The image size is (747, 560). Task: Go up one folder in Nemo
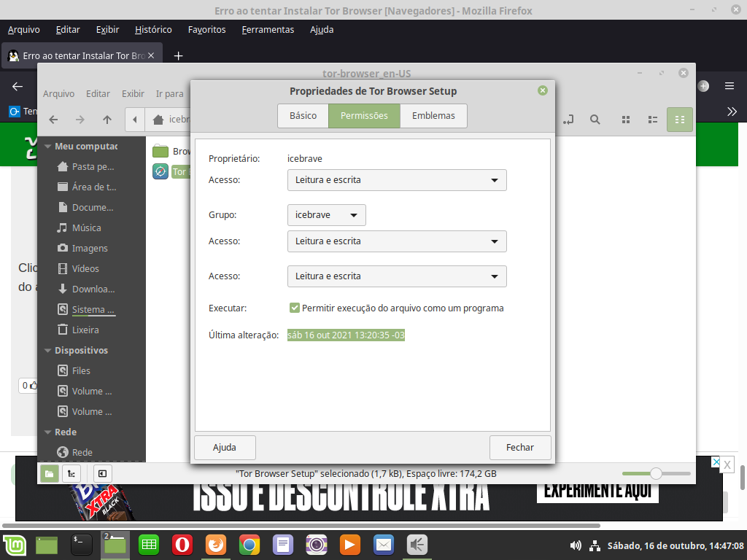(x=107, y=120)
